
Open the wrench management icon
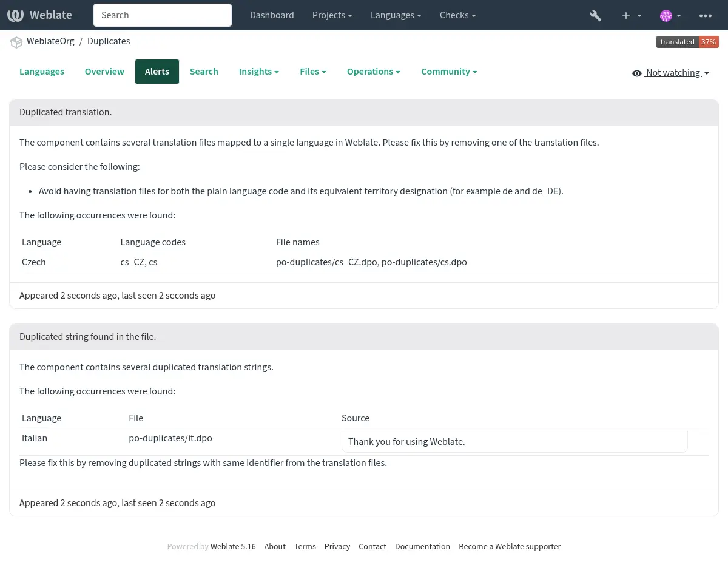point(595,16)
